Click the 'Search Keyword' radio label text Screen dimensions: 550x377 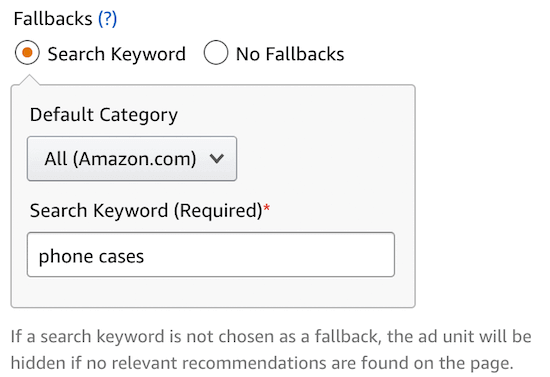click(116, 54)
